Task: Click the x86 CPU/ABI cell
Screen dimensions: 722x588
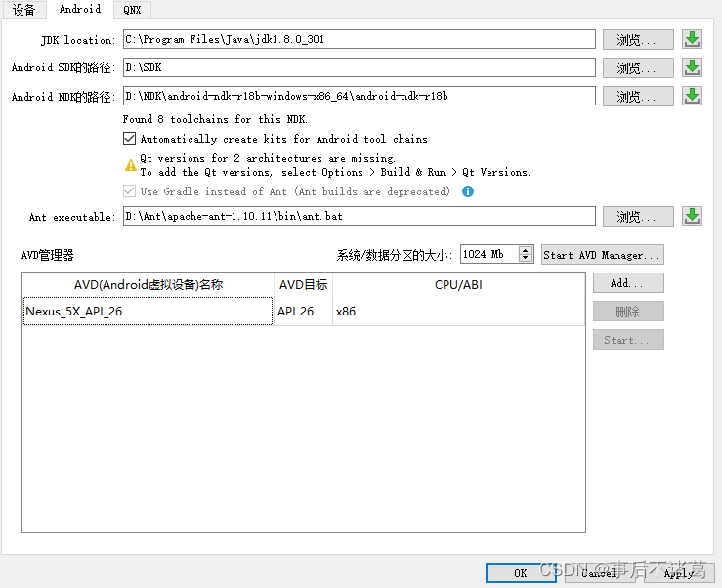Action: (458, 312)
